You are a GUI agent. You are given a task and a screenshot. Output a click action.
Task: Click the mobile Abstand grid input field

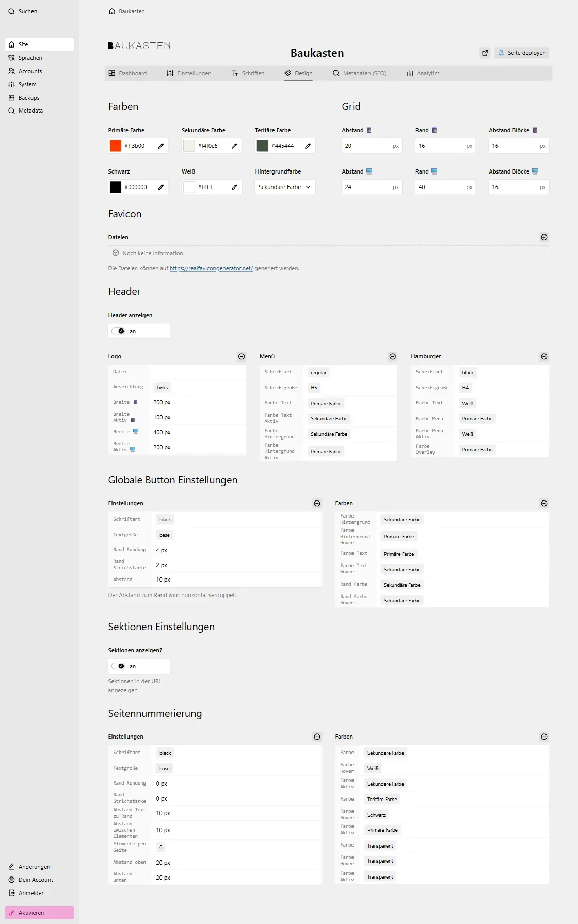click(365, 146)
